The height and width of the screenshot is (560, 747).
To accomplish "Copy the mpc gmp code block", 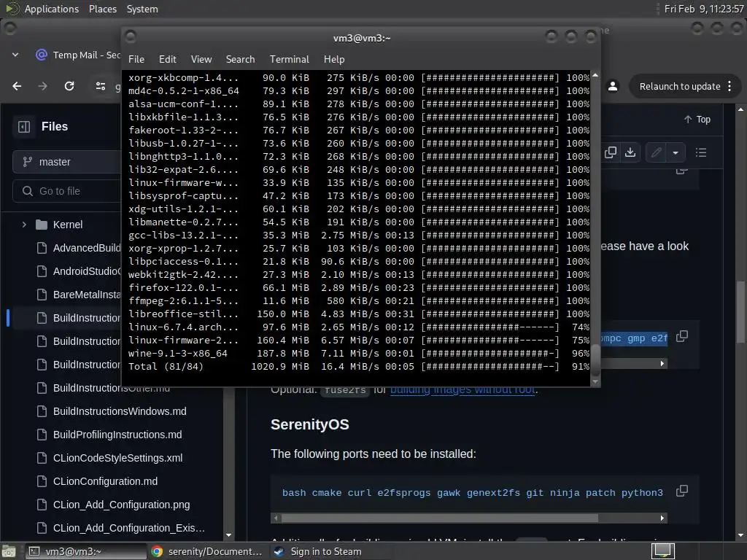I will click(682, 336).
